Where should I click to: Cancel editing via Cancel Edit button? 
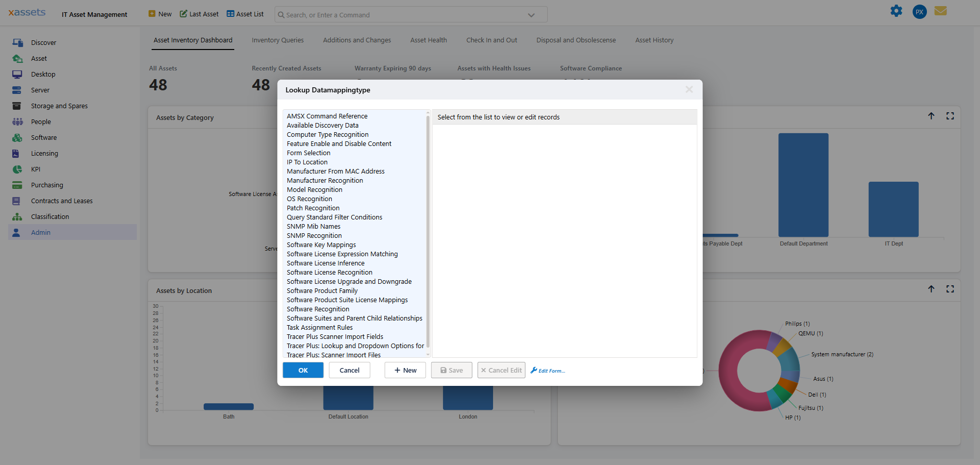501,370
